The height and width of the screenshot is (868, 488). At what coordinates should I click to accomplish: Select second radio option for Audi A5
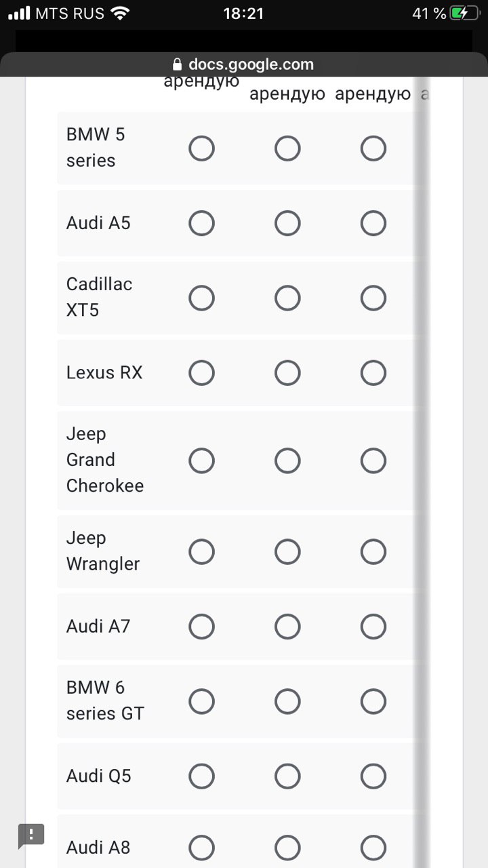tap(287, 223)
